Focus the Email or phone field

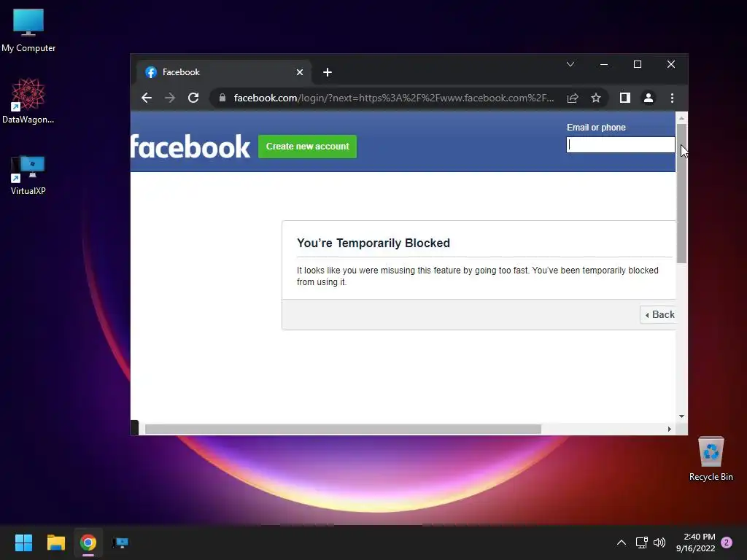click(x=620, y=145)
